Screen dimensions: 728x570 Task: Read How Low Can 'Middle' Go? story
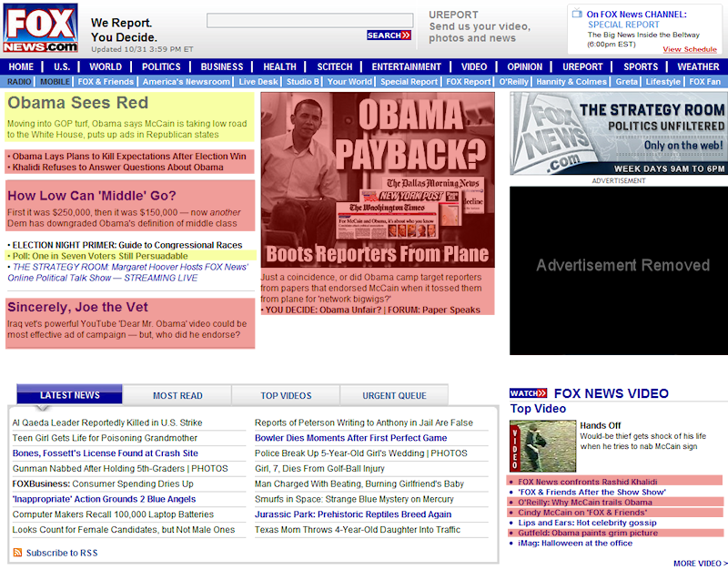point(92,196)
